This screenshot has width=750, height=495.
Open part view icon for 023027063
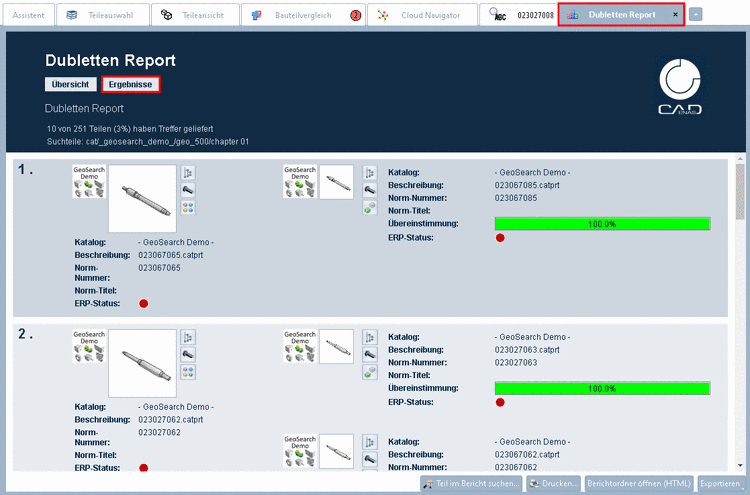370,354
